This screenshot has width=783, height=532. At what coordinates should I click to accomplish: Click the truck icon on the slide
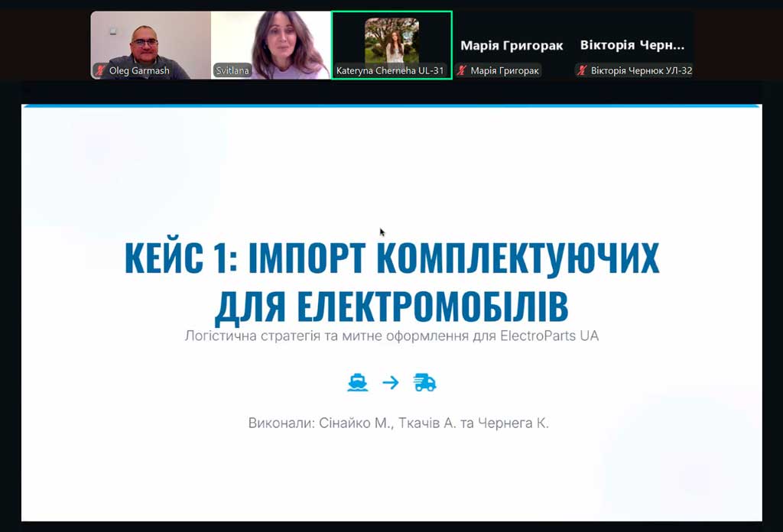point(424,382)
